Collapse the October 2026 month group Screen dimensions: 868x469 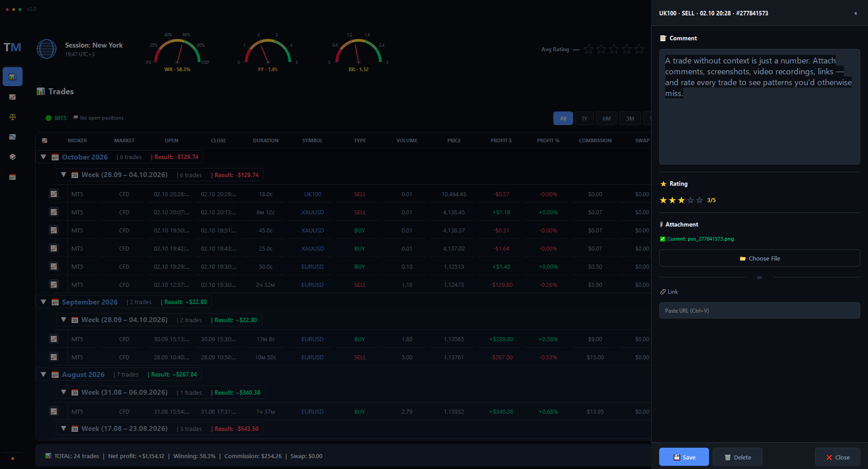coord(43,157)
